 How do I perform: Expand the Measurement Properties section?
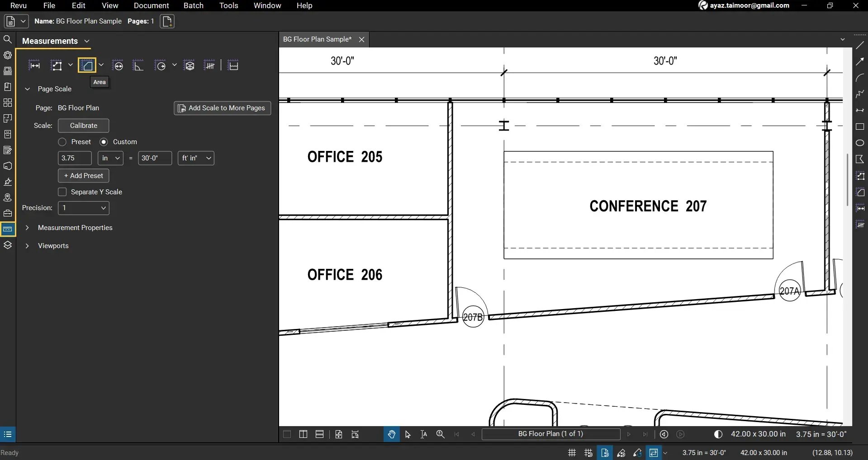(x=27, y=228)
